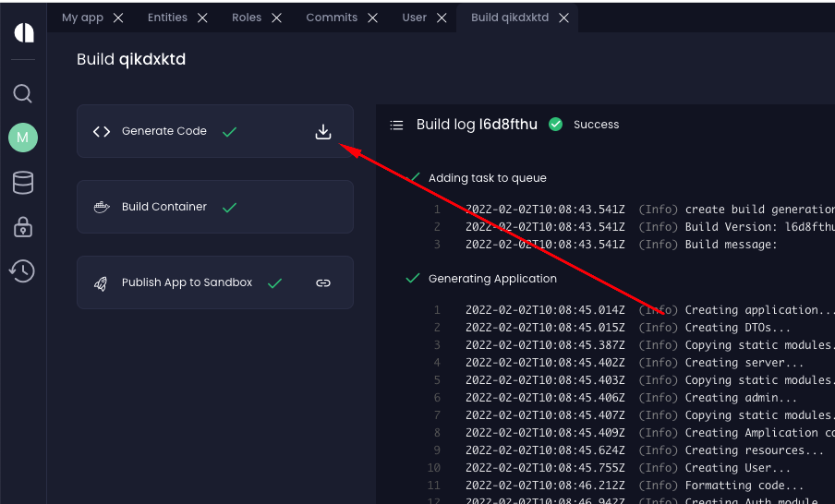Click log line 'create build generation'
The image size is (835, 504).
(x=760, y=210)
